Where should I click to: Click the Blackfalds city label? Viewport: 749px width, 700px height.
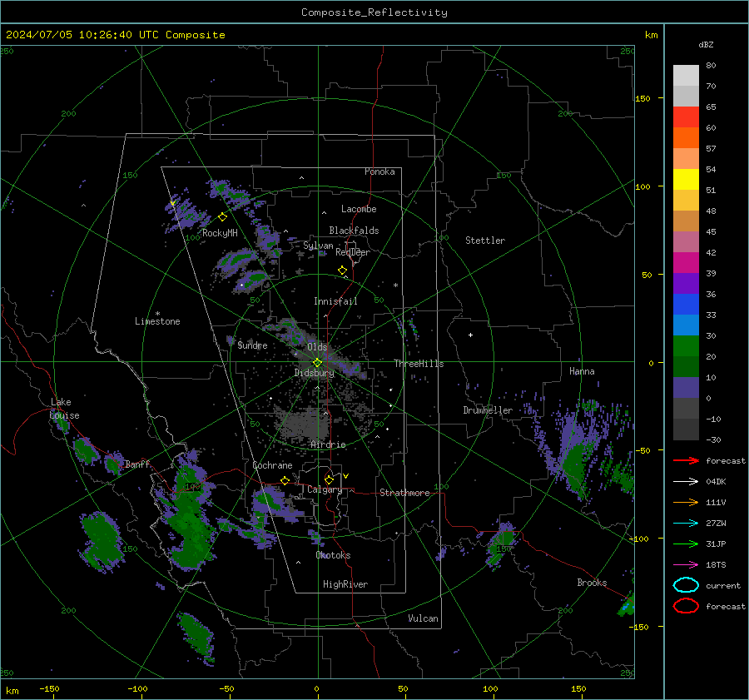[354, 231]
